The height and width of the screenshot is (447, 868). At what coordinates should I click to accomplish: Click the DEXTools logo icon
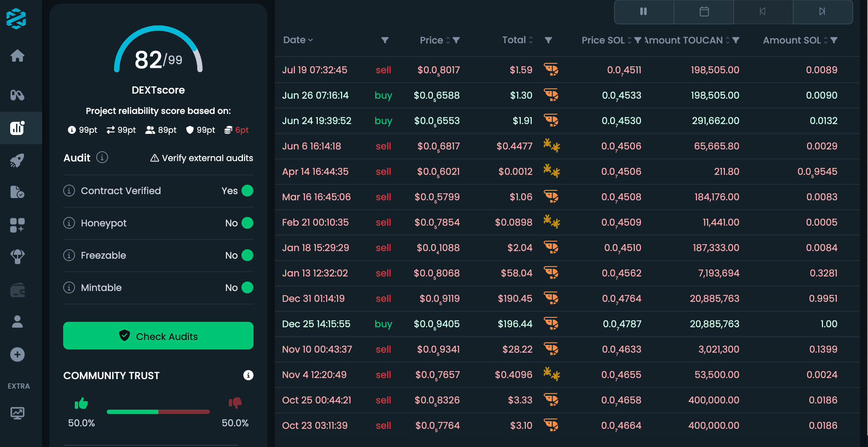tap(16, 19)
